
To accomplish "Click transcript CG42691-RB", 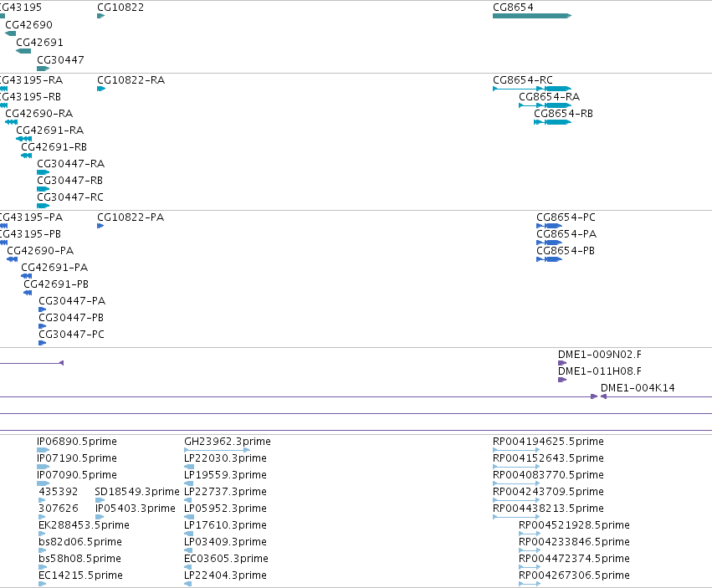I will pyautogui.click(x=26, y=156).
